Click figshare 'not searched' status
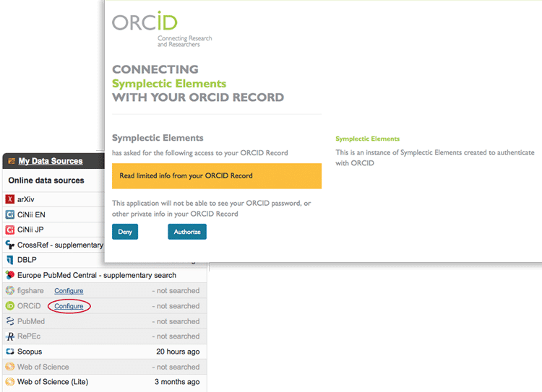 176,291
